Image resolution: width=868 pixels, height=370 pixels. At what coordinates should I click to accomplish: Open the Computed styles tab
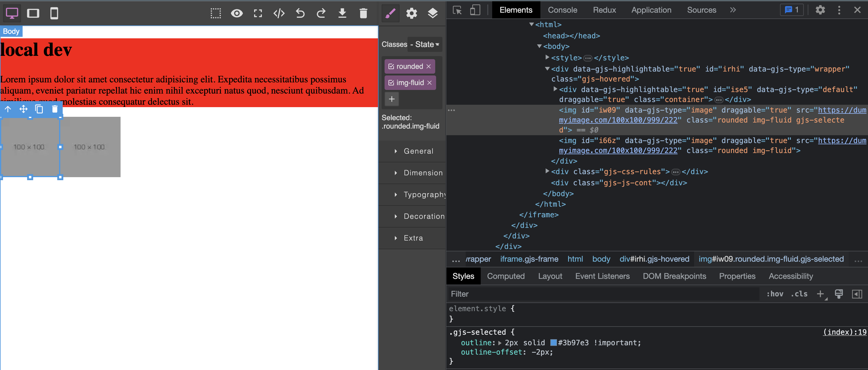[505, 276]
